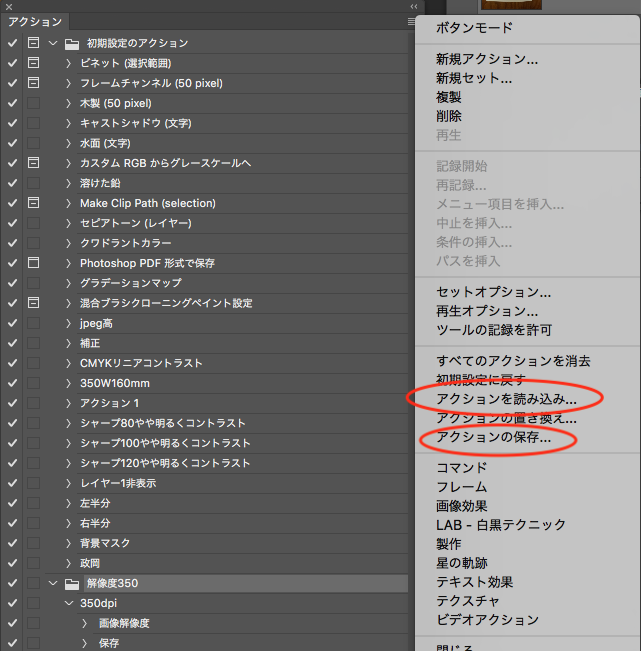
Task: Toggle dialog icon for Make Clip Path (selection)
Action: 33,203
